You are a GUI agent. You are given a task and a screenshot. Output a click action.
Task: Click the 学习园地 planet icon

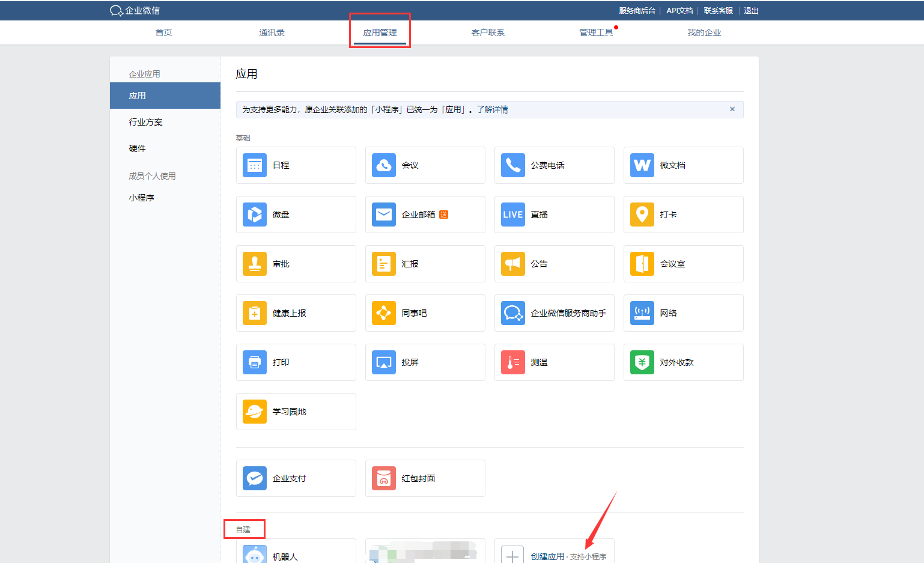[255, 412]
